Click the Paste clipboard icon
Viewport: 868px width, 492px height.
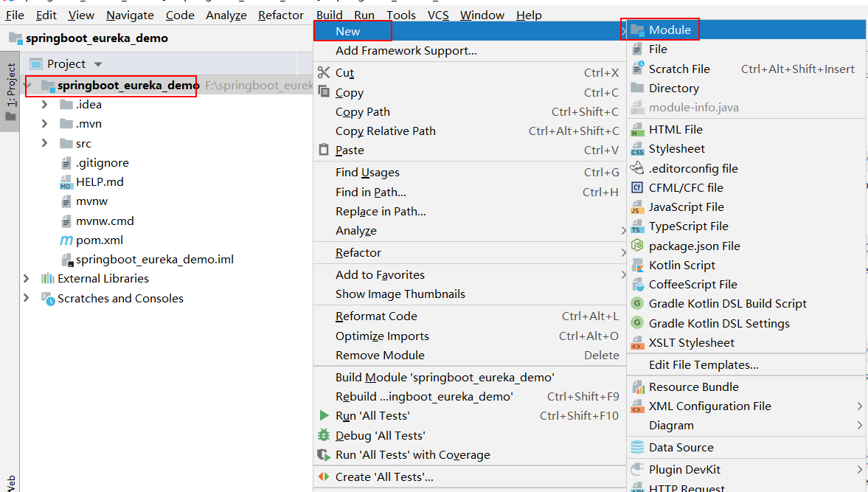[x=324, y=150]
